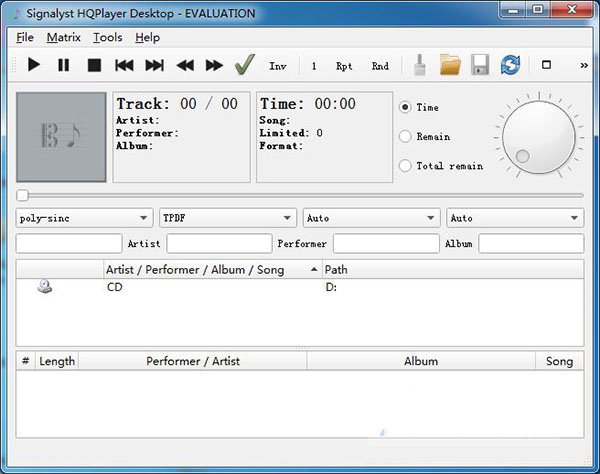Open the poly-sinc filter dropdown

(x=84, y=218)
